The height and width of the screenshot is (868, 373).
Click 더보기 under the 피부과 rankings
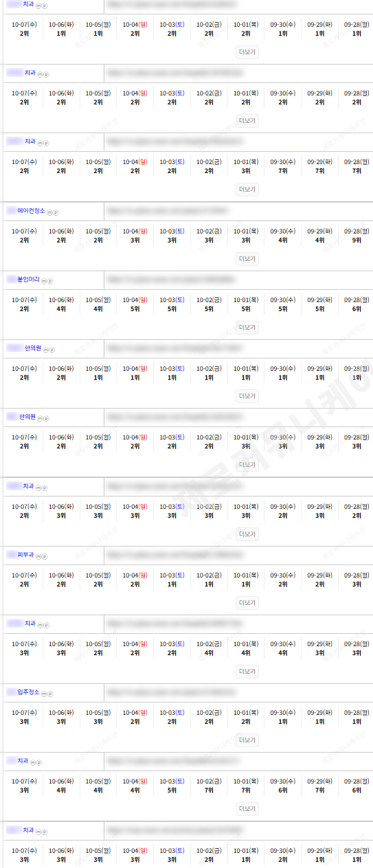247,602
